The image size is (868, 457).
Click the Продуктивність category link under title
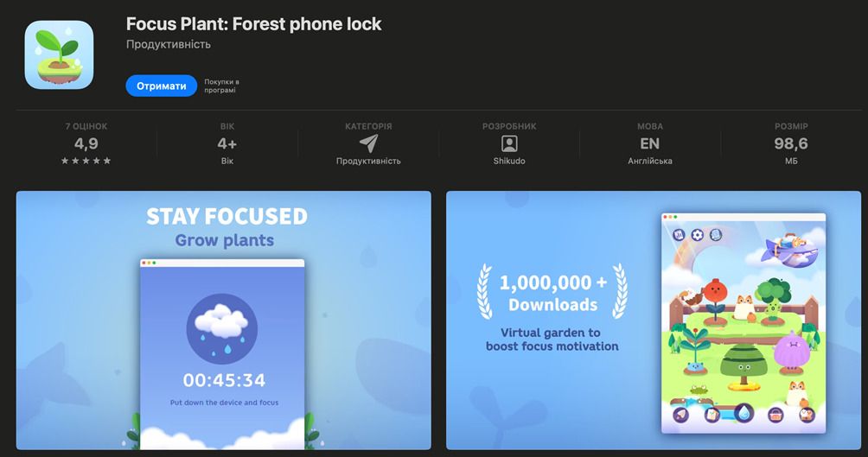point(169,44)
